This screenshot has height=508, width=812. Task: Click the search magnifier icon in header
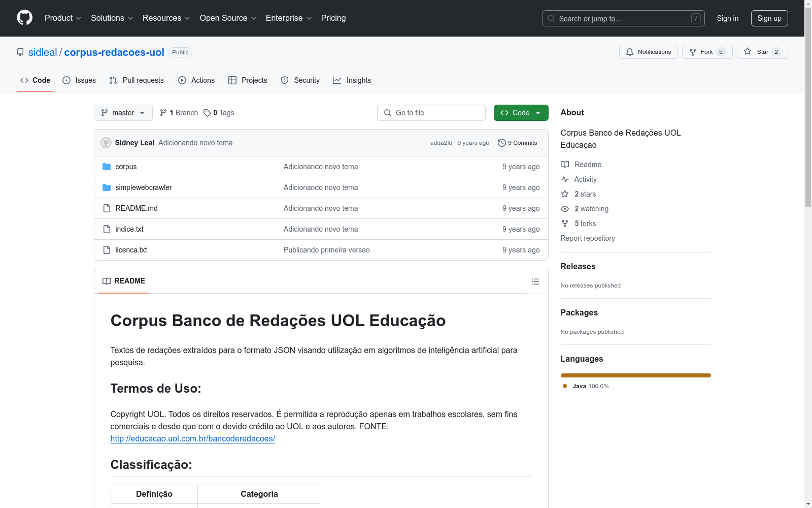coord(551,18)
